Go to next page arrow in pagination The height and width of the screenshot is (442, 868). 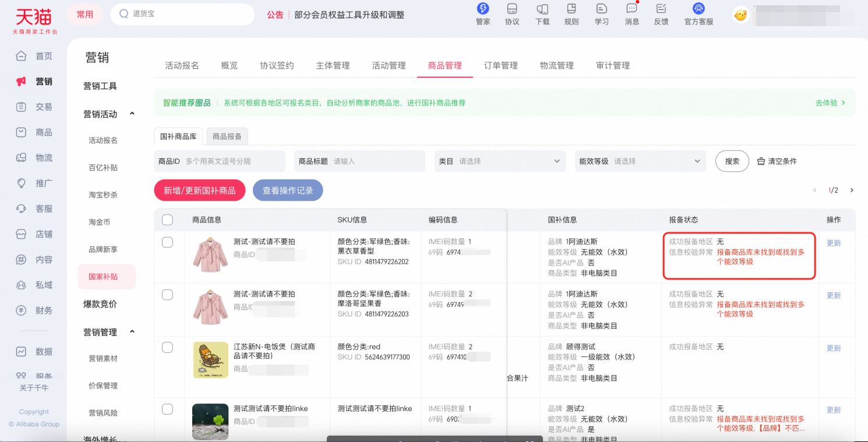pos(852,190)
